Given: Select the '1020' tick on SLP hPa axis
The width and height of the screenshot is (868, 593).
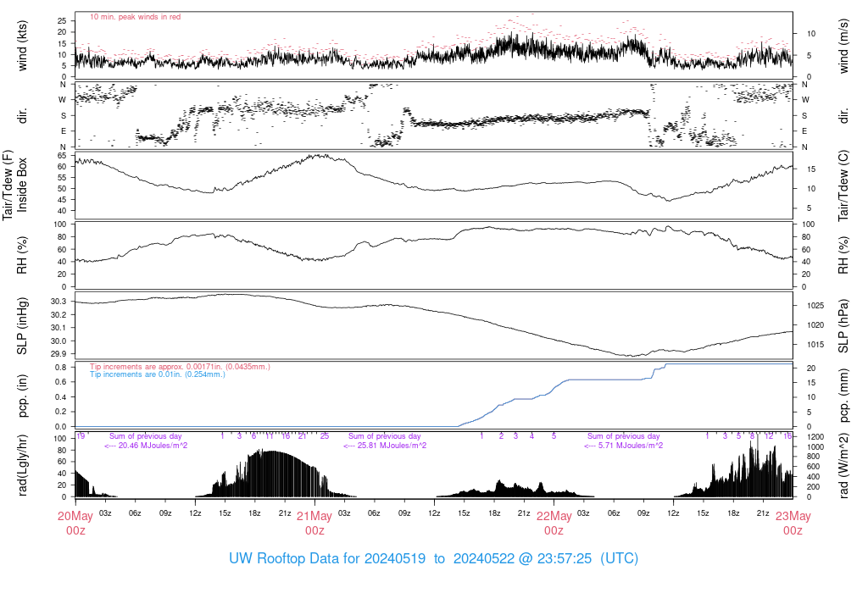Looking at the screenshot, I should click(x=815, y=325).
